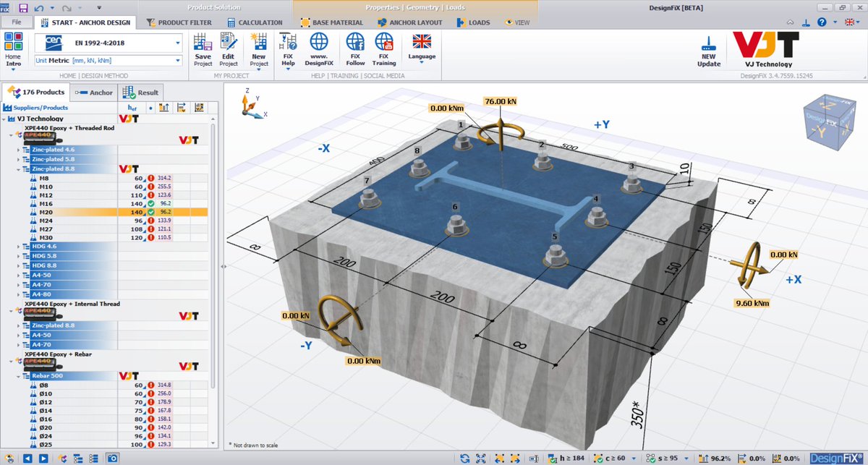Expand the A4-70 group under Threaded Rod
This screenshot has height=465, width=868.
coord(18,285)
